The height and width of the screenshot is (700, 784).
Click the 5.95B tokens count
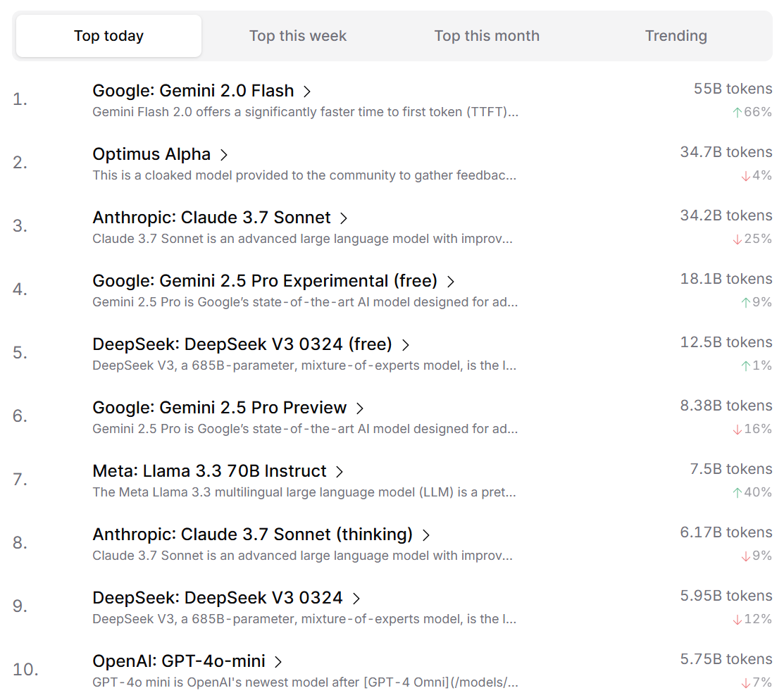click(726, 596)
